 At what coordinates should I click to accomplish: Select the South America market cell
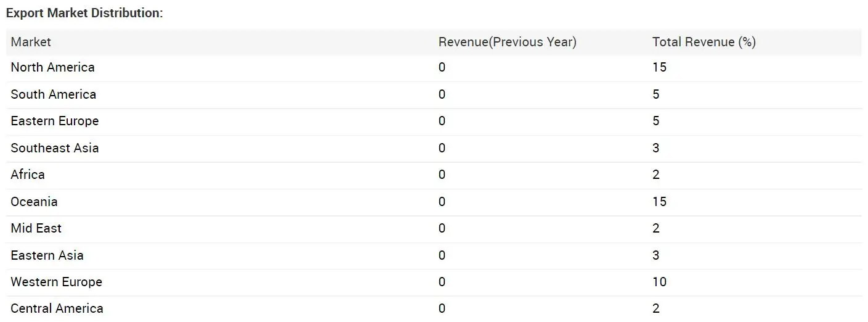tap(53, 94)
